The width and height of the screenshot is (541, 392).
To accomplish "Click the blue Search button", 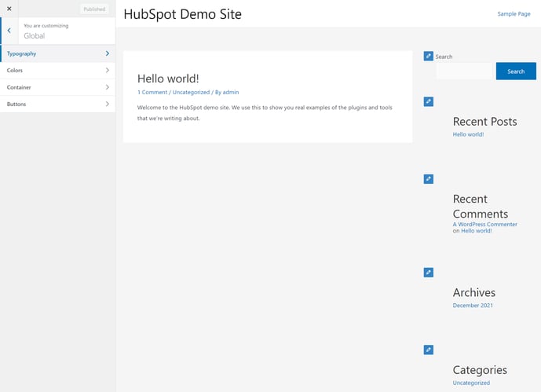I will (516, 71).
